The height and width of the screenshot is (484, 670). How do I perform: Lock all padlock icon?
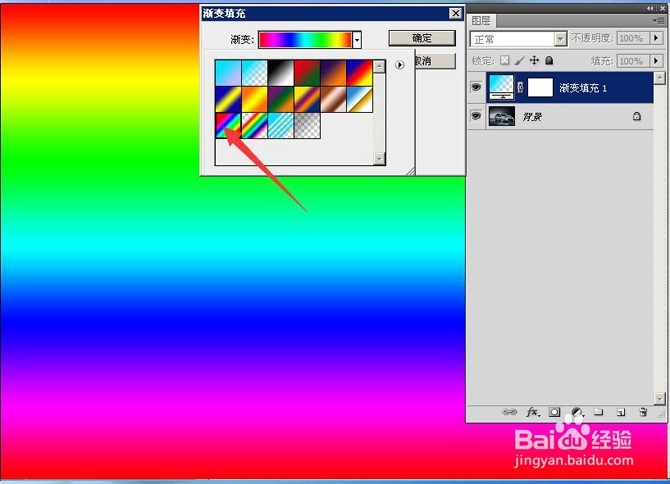[549, 60]
